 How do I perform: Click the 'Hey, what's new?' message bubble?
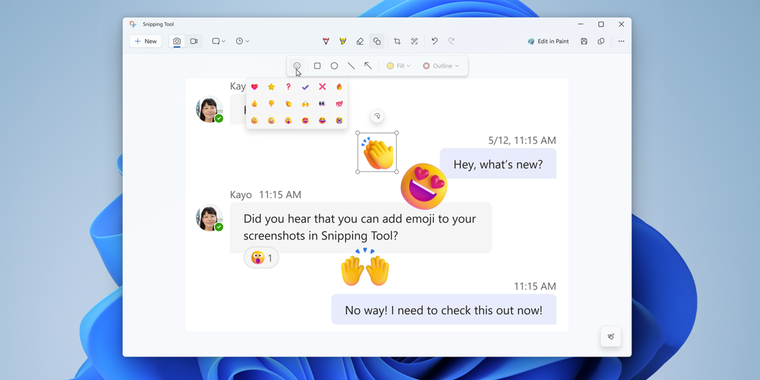[498, 164]
